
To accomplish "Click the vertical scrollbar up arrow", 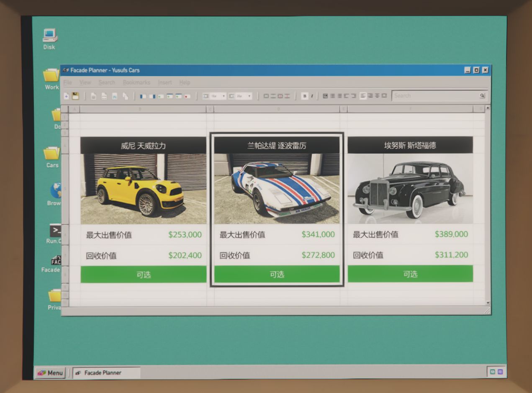I will click(488, 108).
